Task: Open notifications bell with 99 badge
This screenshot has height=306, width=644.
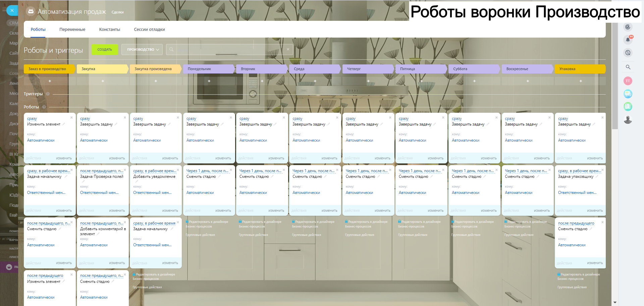Action: click(628, 40)
